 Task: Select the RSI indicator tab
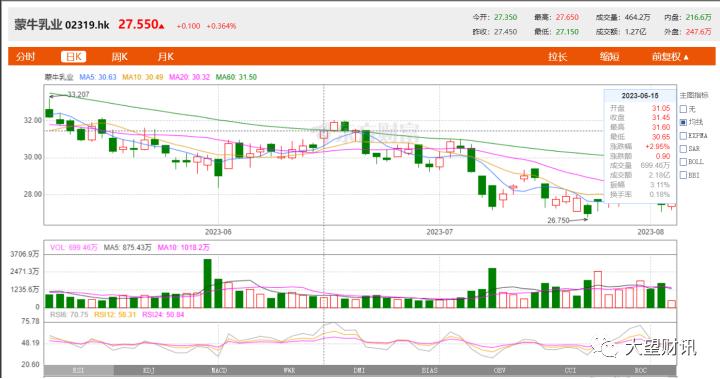pyautogui.click(x=79, y=370)
